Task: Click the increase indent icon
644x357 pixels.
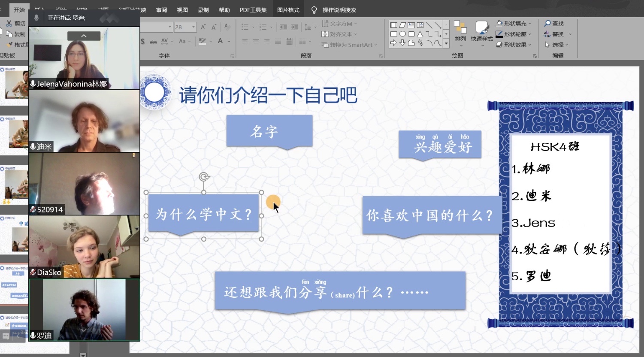Action: (294, 27)
